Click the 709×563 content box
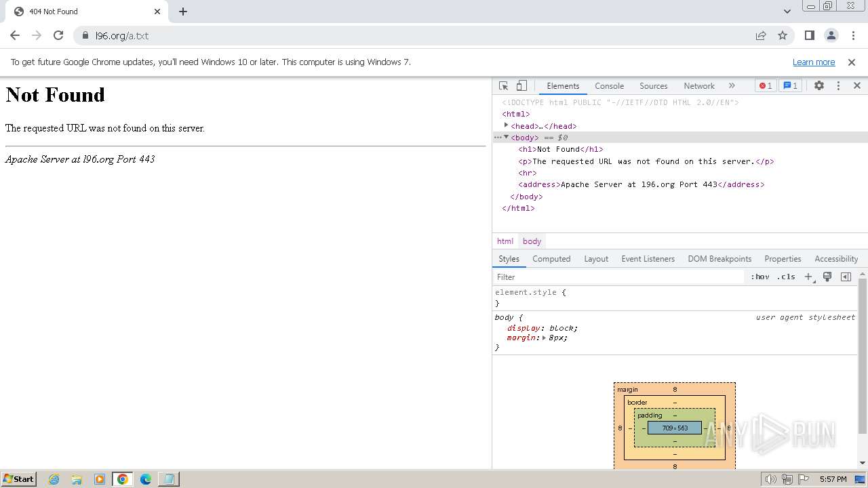 coord(675,428)
